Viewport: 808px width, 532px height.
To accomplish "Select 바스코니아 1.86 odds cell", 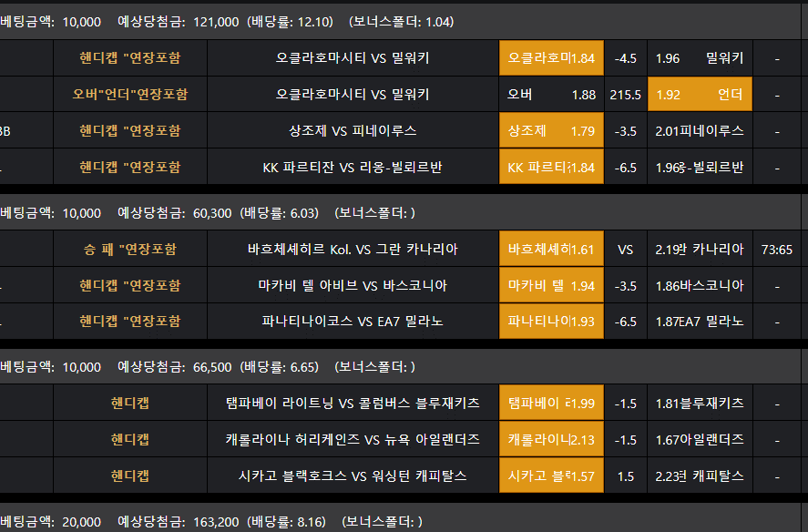I will point(700,286).
